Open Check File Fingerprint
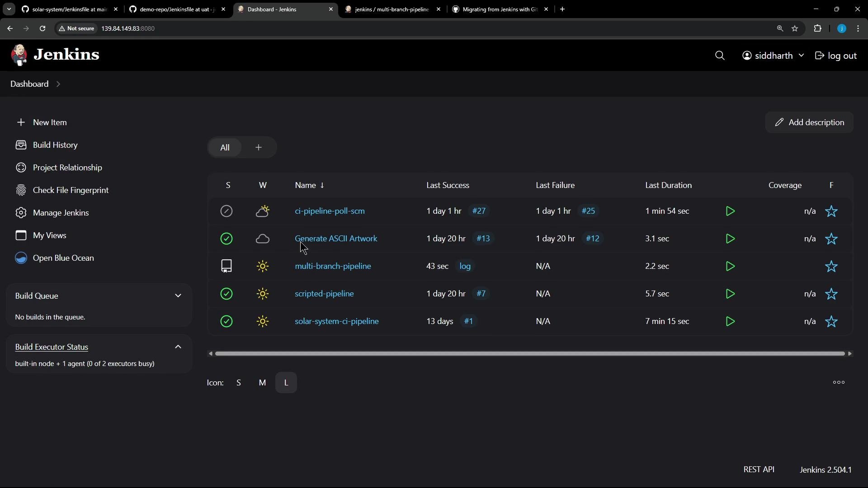Viewport: 868px width, 488px height. coord(71,190)
